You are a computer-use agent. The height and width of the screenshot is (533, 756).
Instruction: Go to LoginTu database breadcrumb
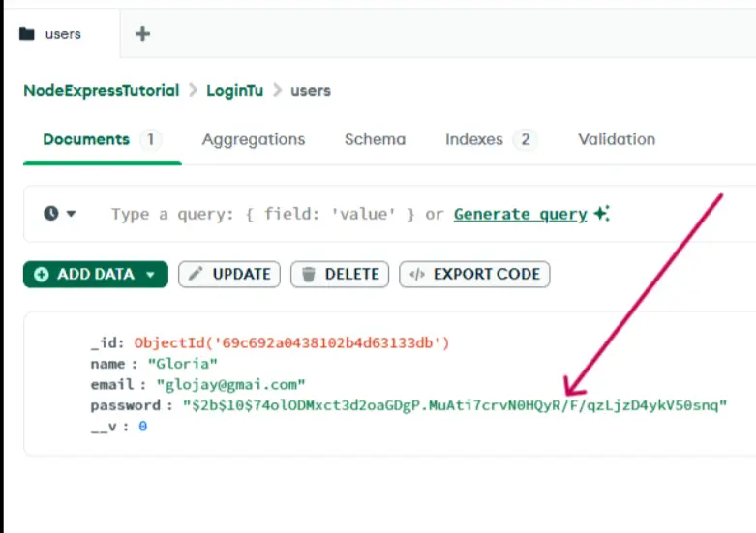pyautogui.click(x=235, y=91)
